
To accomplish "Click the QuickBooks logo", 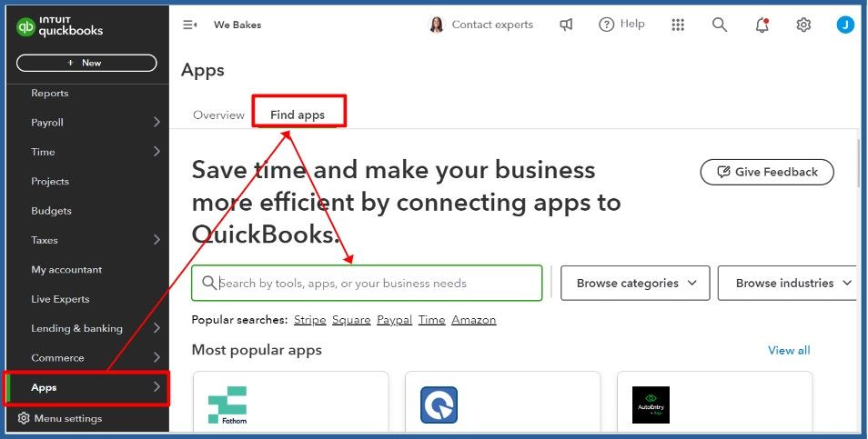I will 59,26.
